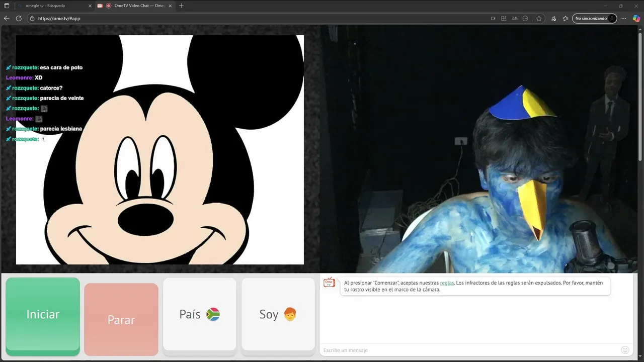
Task: Add this page to favorites
Action: point(539,18)
